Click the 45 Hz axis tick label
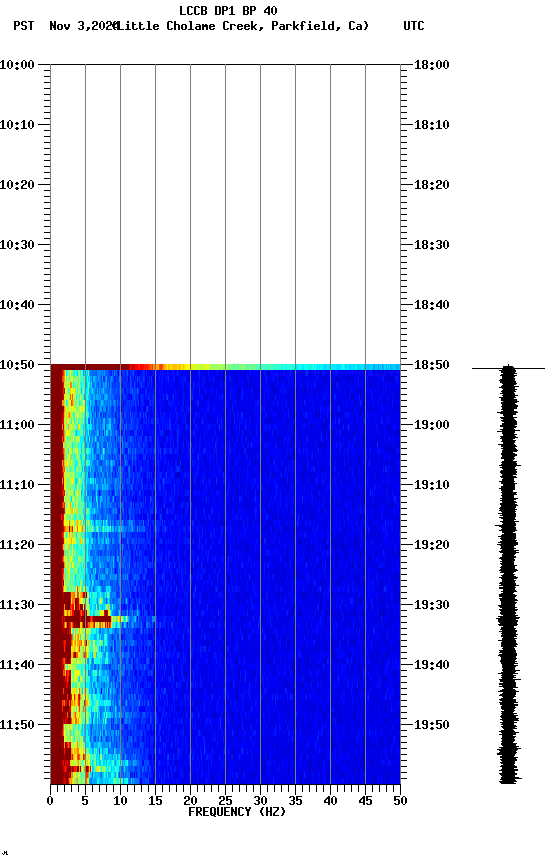Image resolution: width=552 pixels, height=864 pixels. pos(365,801)
